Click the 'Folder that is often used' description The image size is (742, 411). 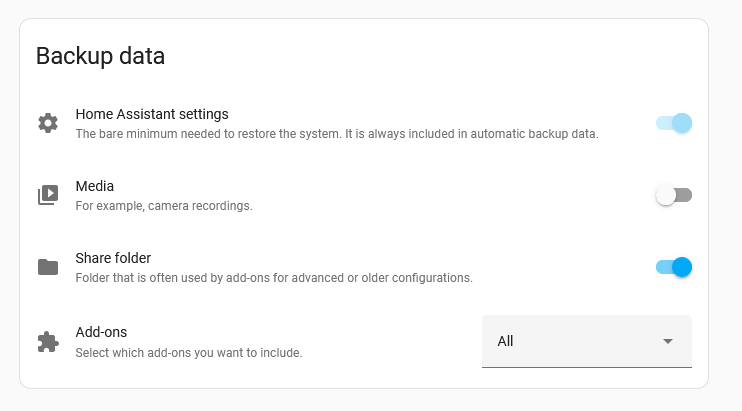click(274, 278)
